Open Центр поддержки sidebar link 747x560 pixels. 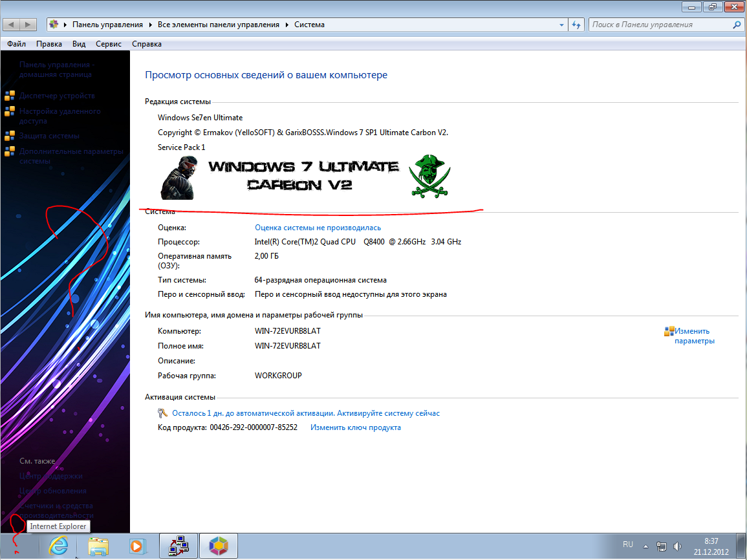(x=51, y=476)
